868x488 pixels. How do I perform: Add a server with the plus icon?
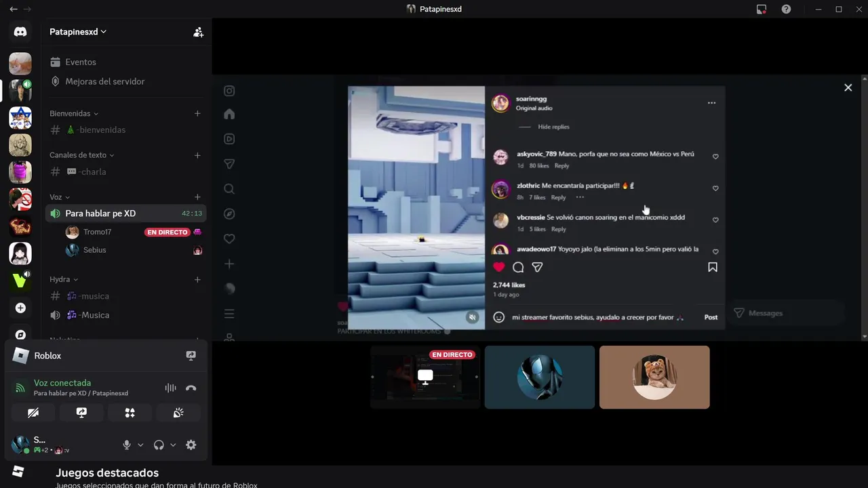20,308
